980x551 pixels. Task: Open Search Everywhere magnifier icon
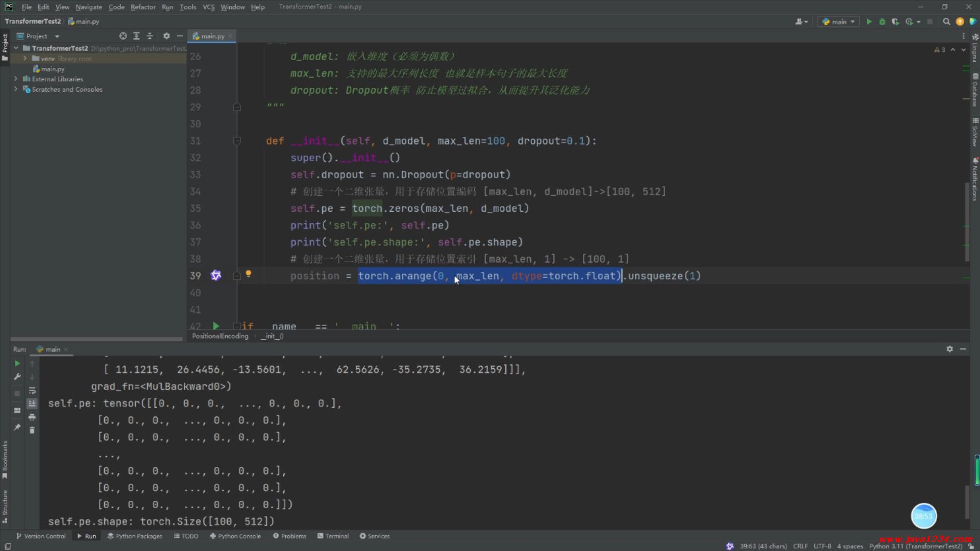(946, 21)
